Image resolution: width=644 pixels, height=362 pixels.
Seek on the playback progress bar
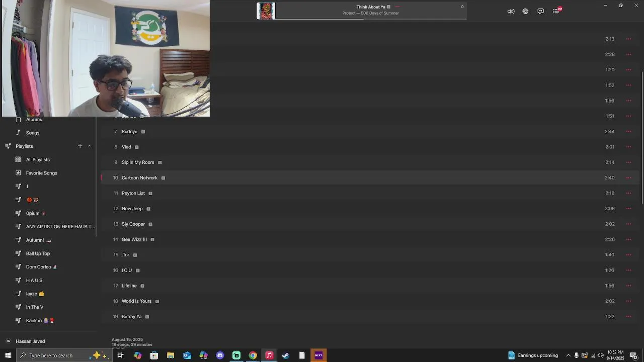coord(371,19)
